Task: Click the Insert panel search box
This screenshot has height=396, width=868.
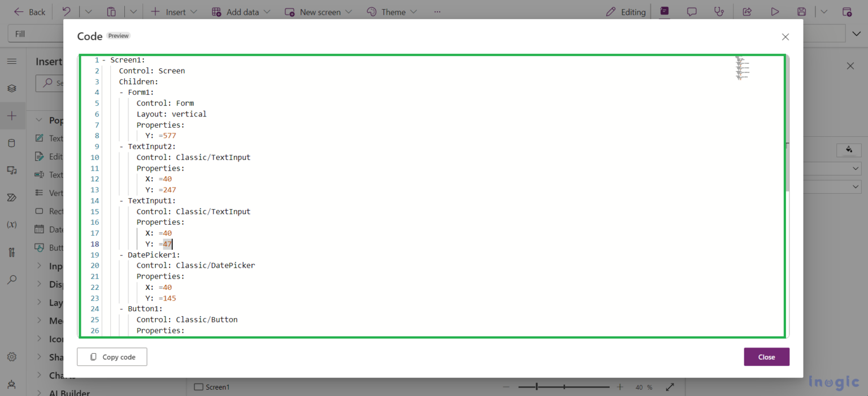Action: 50,83
